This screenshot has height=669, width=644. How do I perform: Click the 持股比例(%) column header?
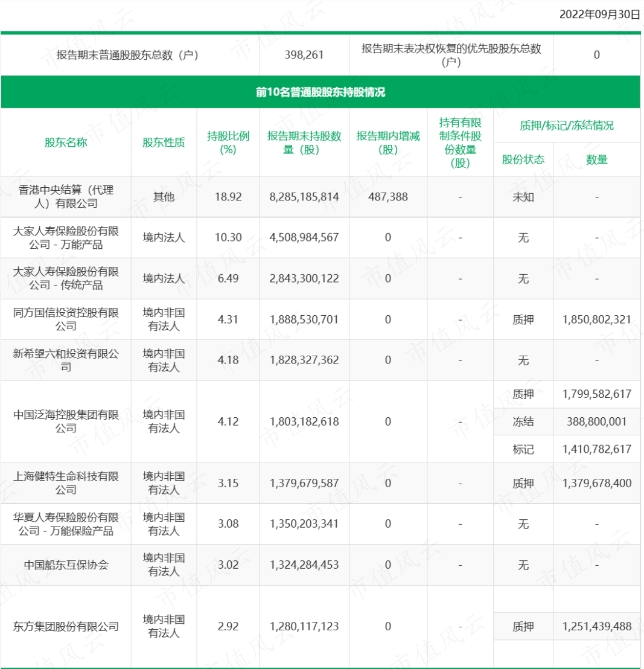click(228, 142)
